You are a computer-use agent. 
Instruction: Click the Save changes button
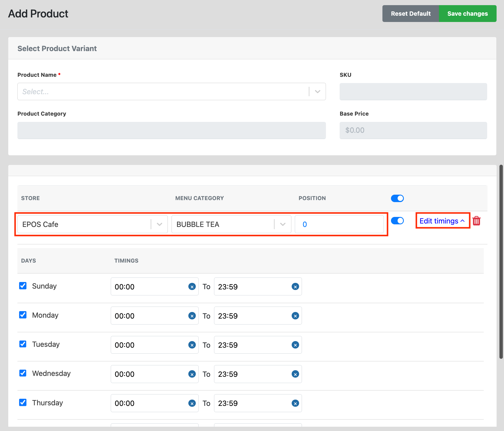tap(467, 14)
